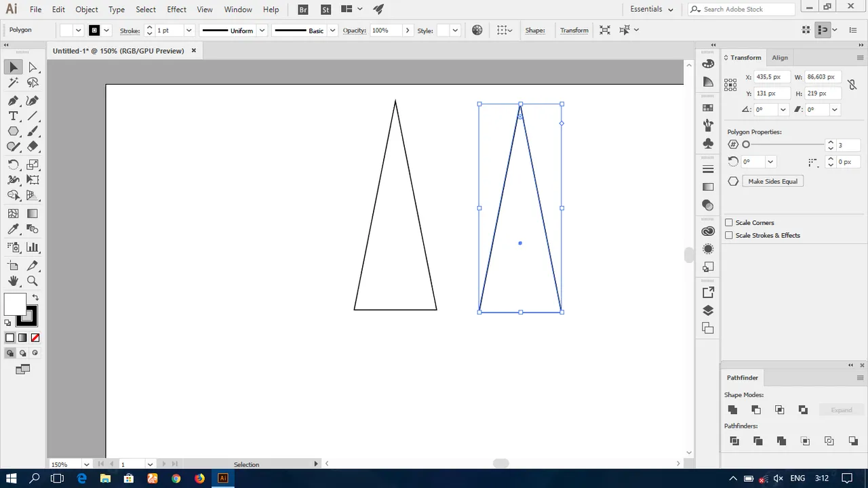Open the Color panel from dock

click(708, 64)
